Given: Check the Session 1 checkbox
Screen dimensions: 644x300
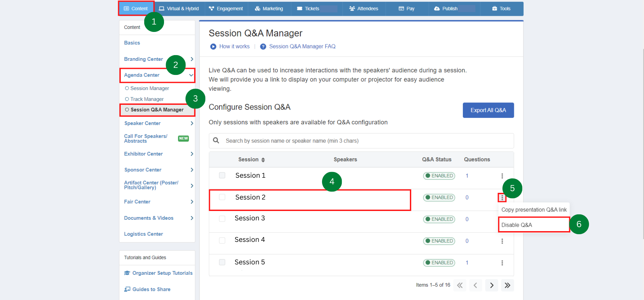Looking at the screenshot, I should pyautogui.click(x=222, y=175).
